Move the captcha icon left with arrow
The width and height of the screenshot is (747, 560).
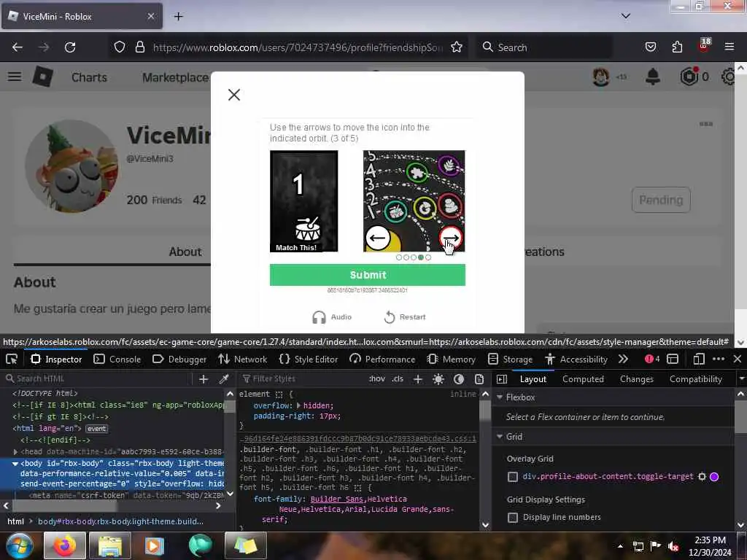tap(378, 238)
